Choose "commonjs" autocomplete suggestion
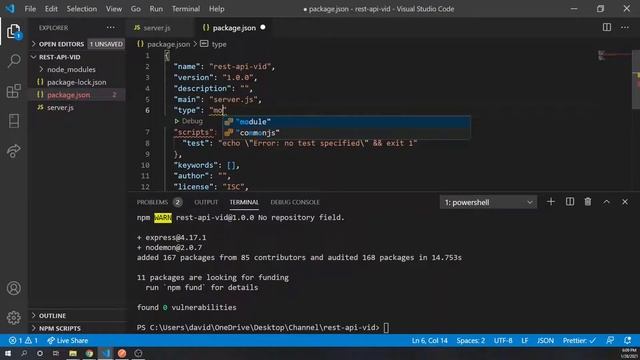 click(x=346, y=133)
